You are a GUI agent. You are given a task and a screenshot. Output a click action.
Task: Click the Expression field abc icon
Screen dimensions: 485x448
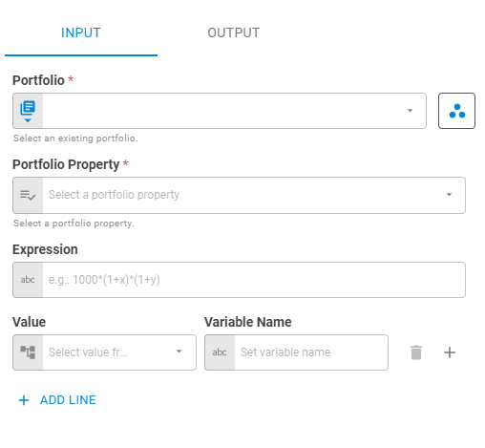point(28,280)
